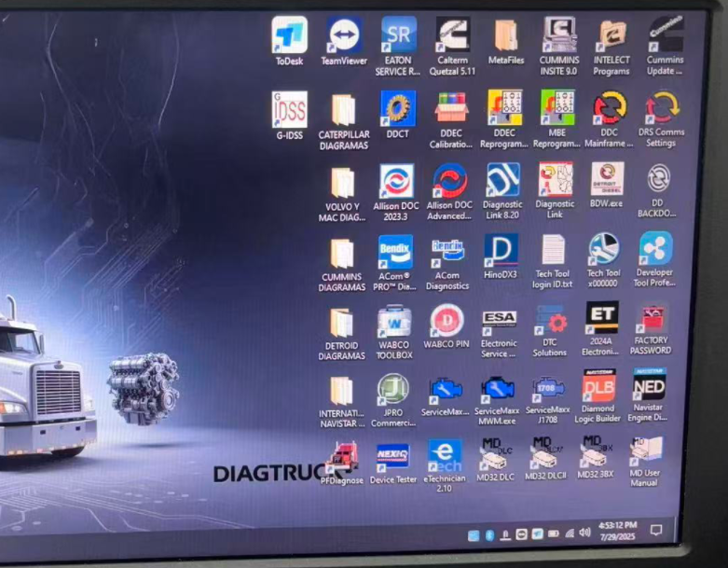Select the Cummins Update shortcut
The width and height of the screenshot is (728, 568).
665,46
